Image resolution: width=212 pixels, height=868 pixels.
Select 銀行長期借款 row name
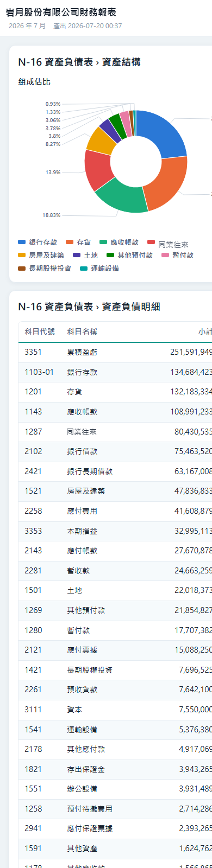[90, 471]
